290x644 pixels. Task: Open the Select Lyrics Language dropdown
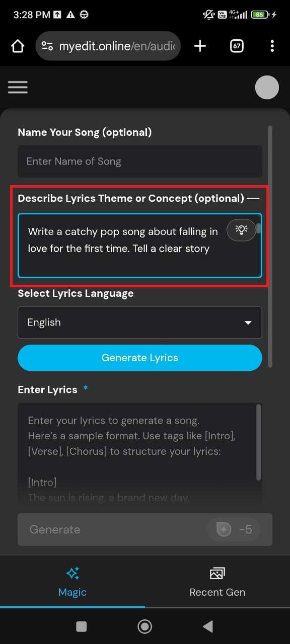pyautogui.click(x=140, y=323)
